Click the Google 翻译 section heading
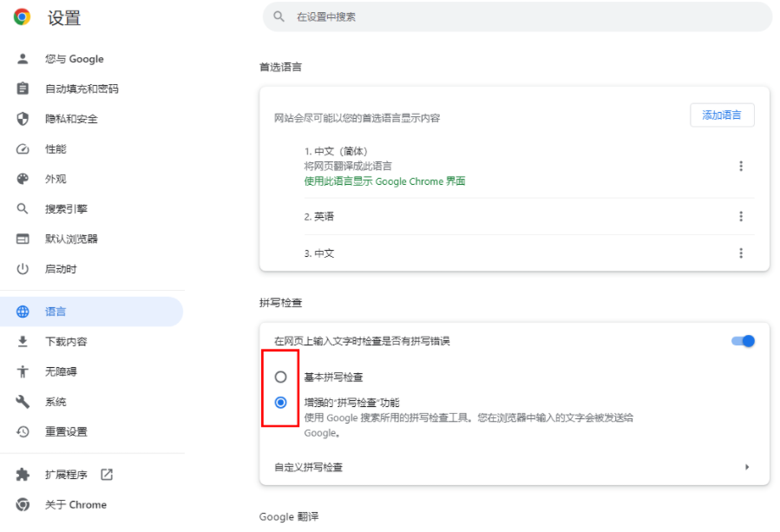 [x=289, y=517]
